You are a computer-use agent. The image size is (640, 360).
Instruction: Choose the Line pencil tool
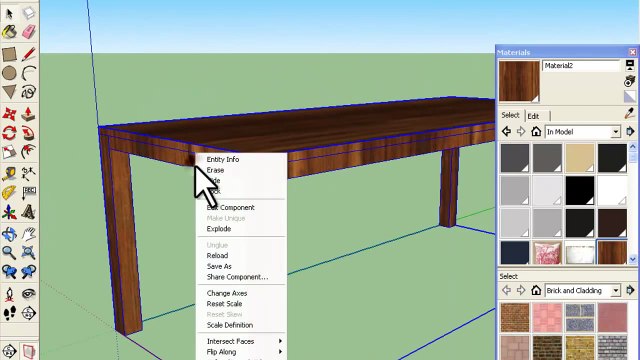tap(29, 54)
